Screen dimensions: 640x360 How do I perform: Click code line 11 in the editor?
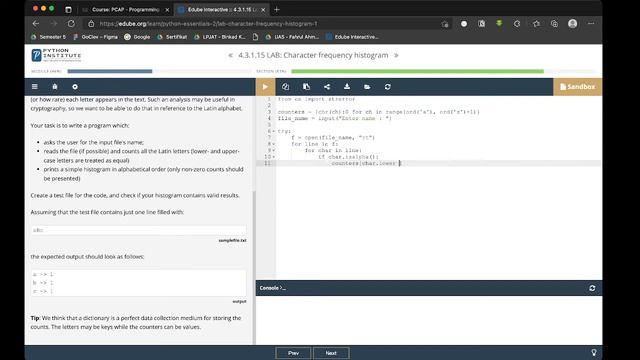click(438, 163)
